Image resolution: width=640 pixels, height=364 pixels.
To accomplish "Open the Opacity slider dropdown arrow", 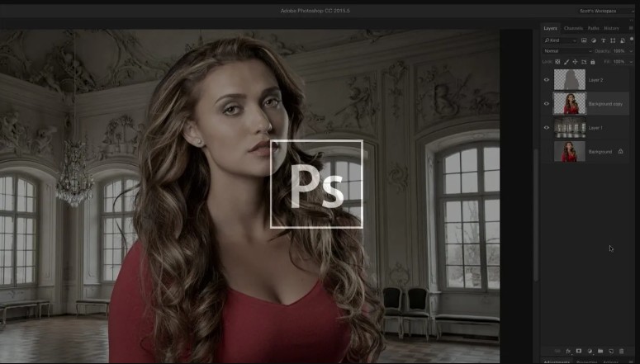I will click(631, 51).
